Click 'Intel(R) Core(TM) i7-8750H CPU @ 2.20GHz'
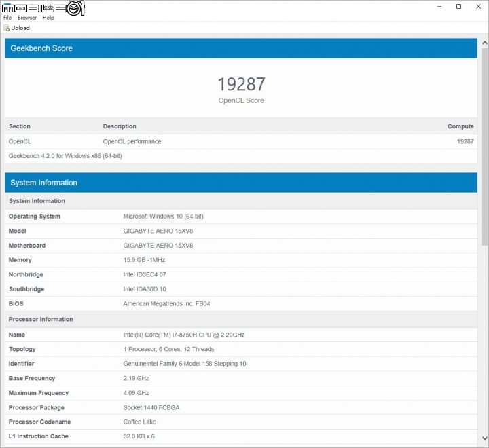The image size is (489, 448). 184,335
